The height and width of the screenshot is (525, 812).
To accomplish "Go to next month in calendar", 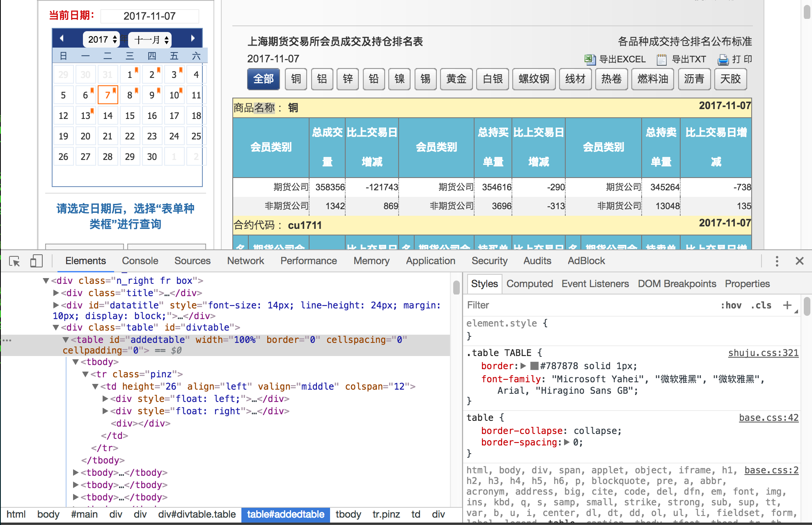I will coord(193,39).
